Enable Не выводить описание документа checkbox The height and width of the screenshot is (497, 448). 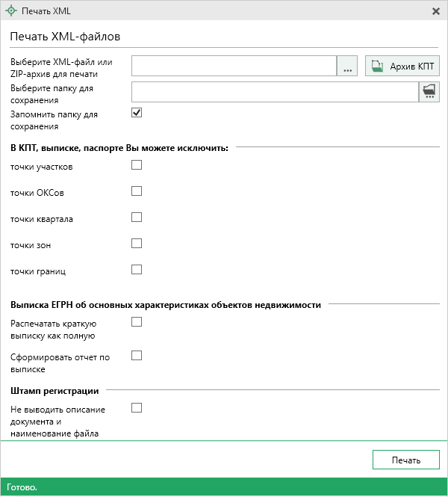click(x=137, y=408)
